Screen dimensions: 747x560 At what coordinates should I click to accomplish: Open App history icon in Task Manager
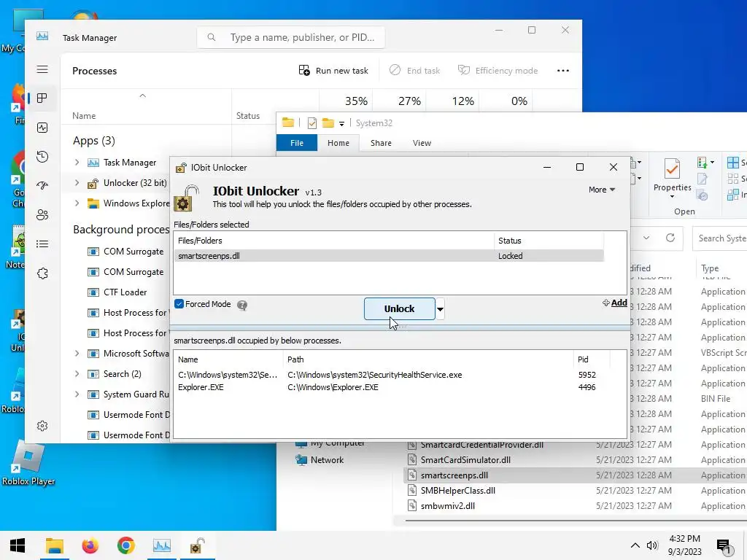point(42,157)
